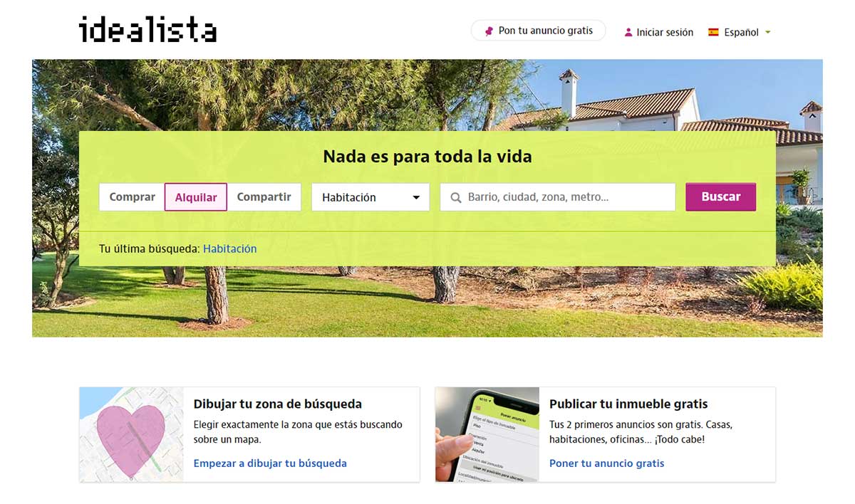
Task: Open last search Habitación link
Action: coord(229,248)
